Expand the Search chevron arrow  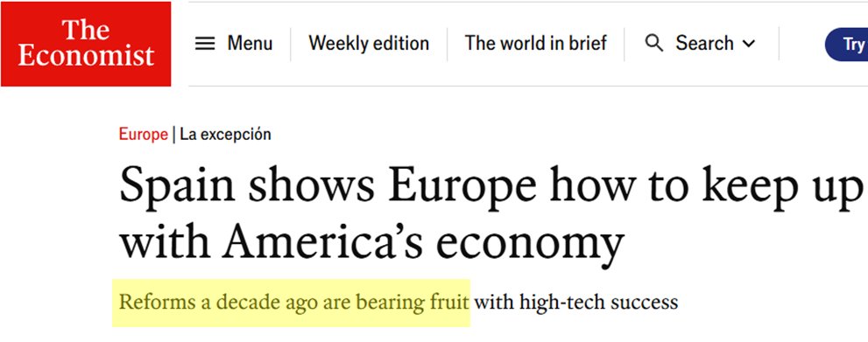(x=748, y=43)
